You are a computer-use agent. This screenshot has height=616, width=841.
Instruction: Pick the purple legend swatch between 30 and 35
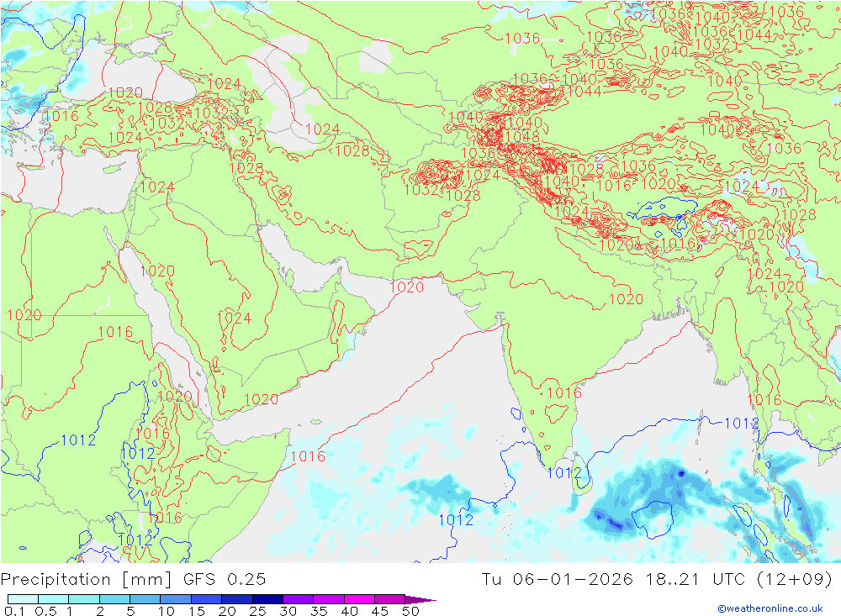[x=298, y=599]
